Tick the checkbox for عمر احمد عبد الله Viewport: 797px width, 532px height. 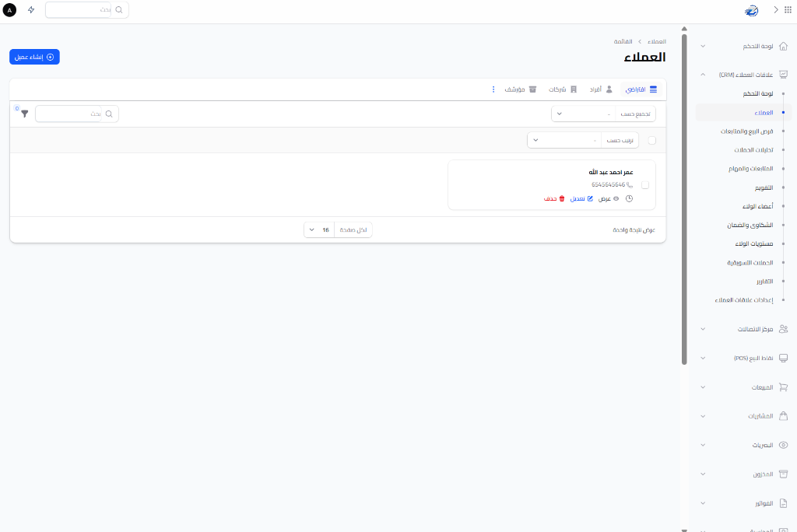(645, 185)
